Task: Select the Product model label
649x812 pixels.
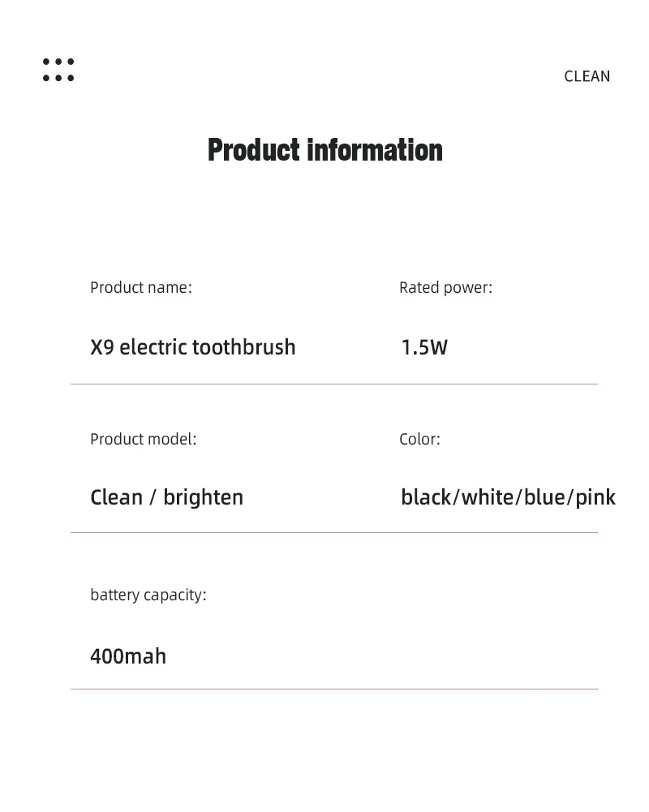Action: pos(143,439)
